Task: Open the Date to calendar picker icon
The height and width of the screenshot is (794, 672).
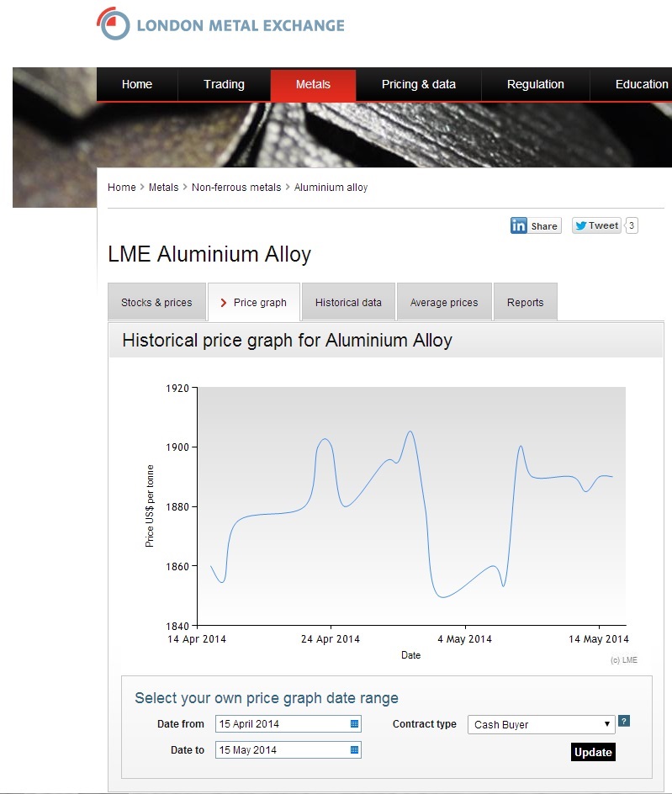Action: coord(354,749)
